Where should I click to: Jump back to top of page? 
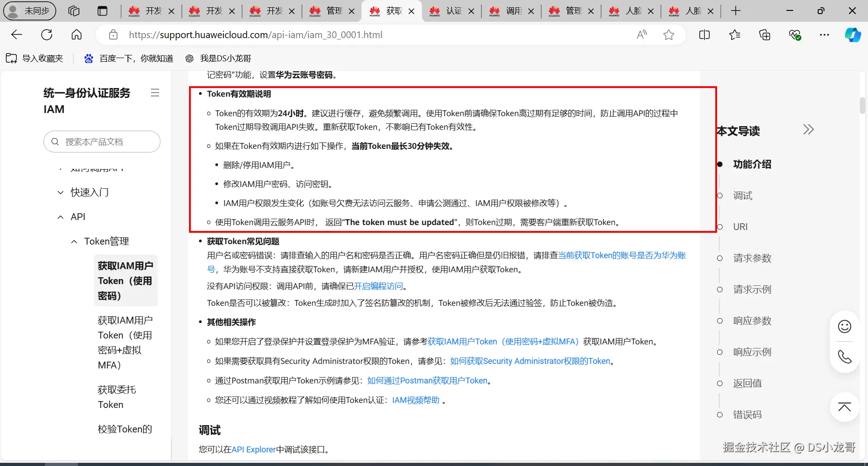pyautogui.click(x=844, y=407)
